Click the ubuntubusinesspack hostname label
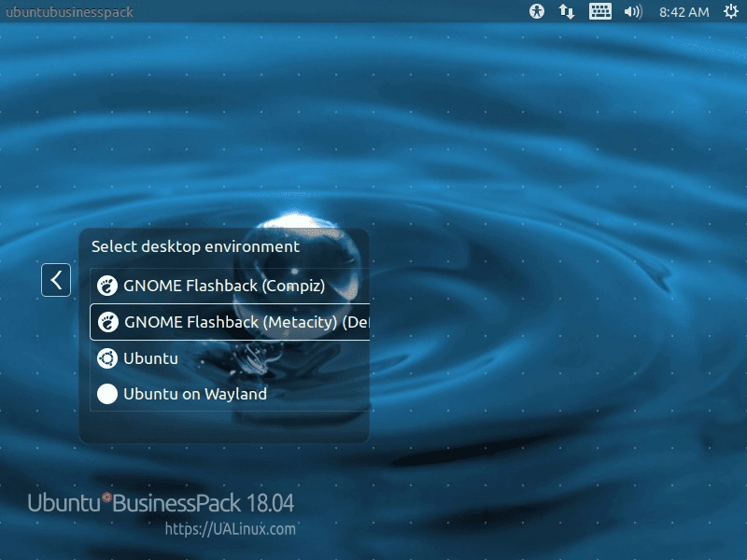The width and height of the screenshot is (747, 560). [x=69, y=12]
